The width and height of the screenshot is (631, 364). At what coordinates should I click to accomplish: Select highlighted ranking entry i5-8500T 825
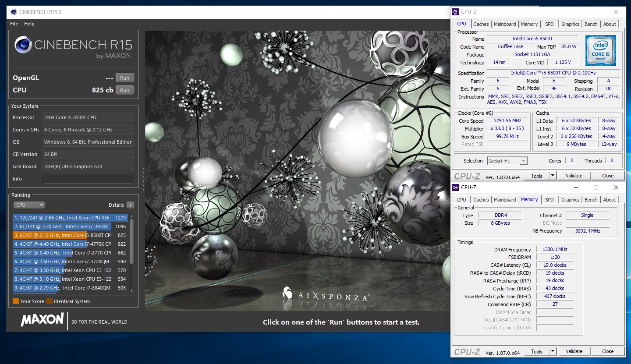(x=70, y=235)
